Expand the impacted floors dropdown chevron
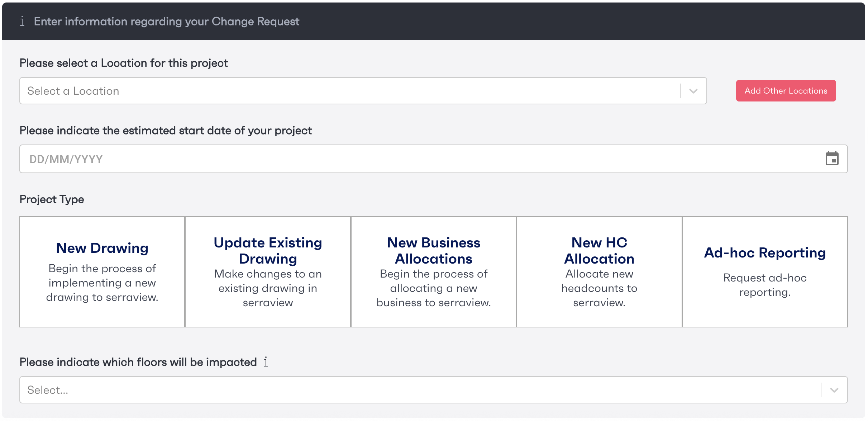The image size is (868, 421). pyautogui.click(x=834, y=390)
